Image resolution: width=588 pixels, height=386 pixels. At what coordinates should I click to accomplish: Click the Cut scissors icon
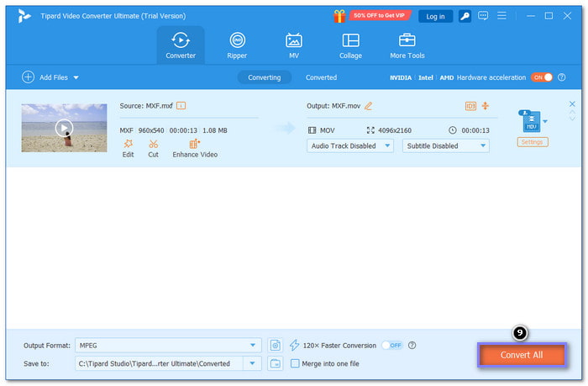(x=153, y=144)
